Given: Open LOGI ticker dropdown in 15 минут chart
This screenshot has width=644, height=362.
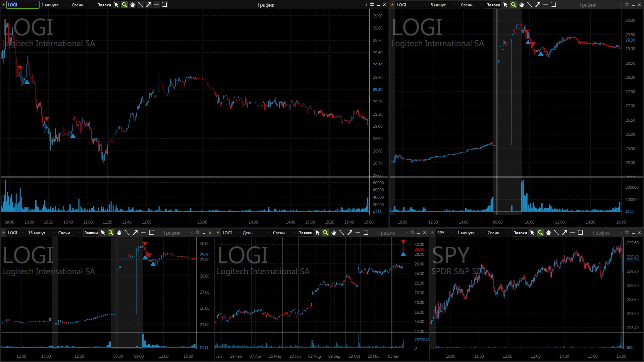Looking at the screenshot, I should 15,233.
